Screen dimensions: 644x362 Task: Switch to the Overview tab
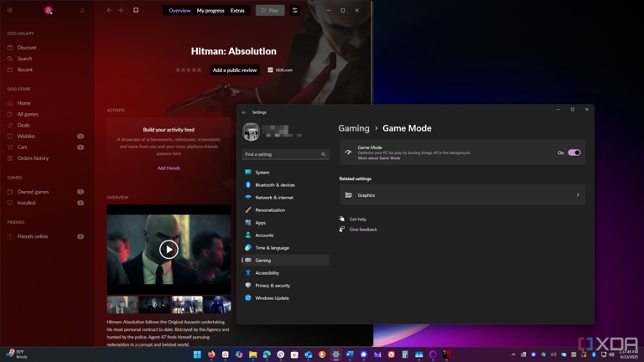180,10
